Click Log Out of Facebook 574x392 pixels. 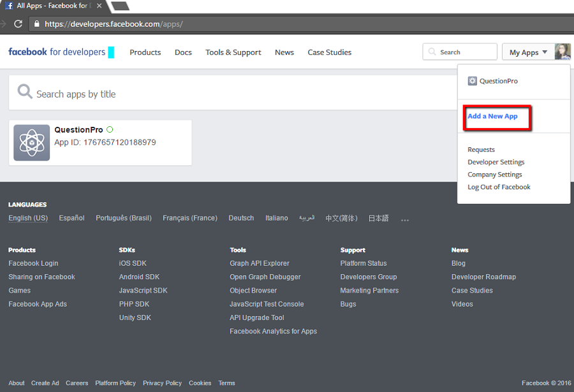pyautogui.click(x=499, y=187)
